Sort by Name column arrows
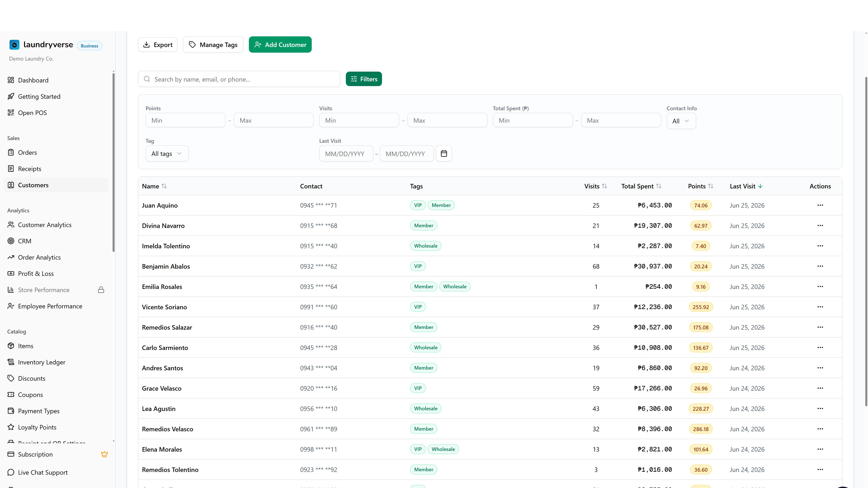Screen dimensions: 868x488 (x=164, y=186)
